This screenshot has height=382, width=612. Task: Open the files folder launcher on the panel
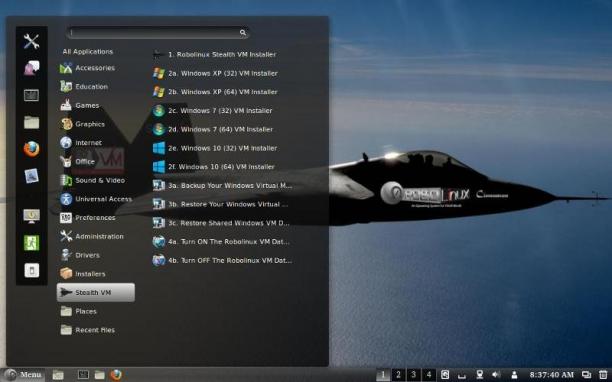tap(100, 375)
